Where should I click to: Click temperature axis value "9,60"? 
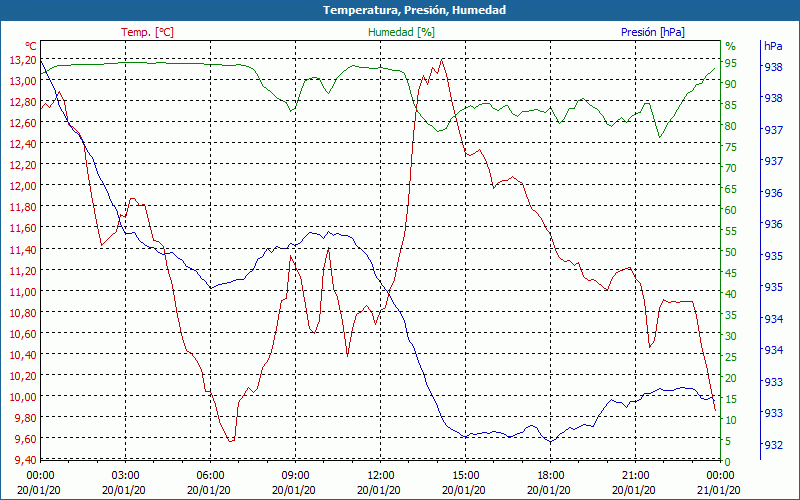click(x=26, y=439)
